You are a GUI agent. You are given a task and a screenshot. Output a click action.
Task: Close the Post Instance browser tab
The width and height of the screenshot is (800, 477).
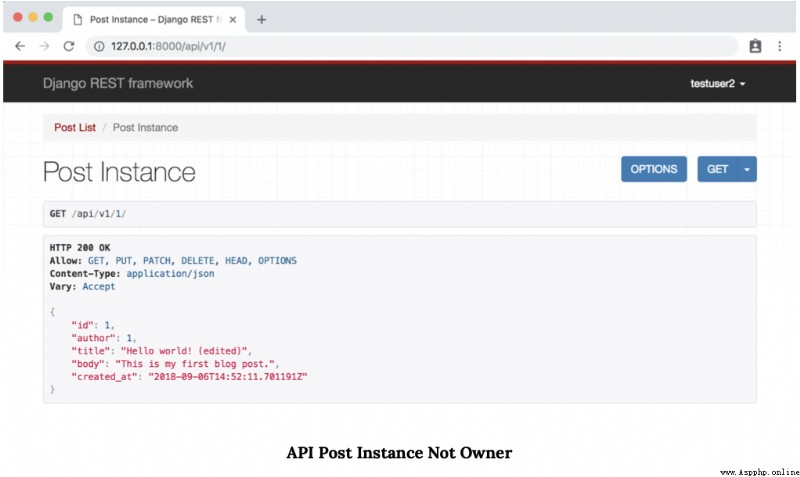click(233, 20)
